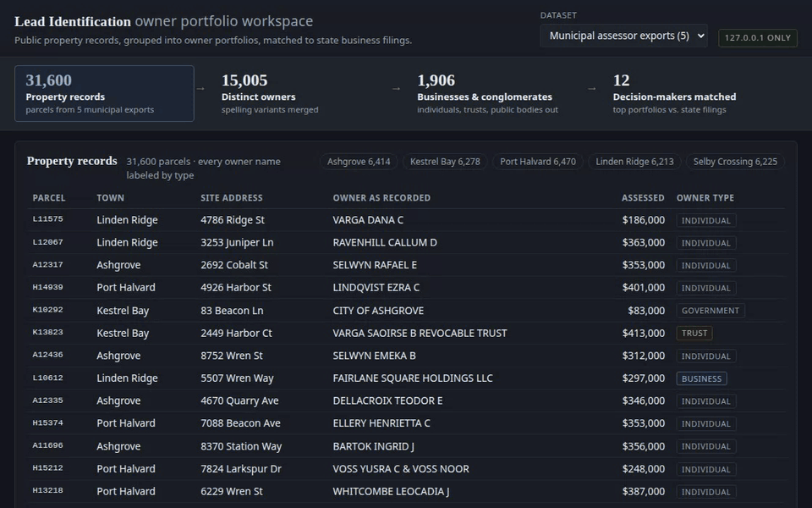Viewport: 812px width, 508px height.
Task: Select parcel H13218 row
Action: [x=406, y=491]
